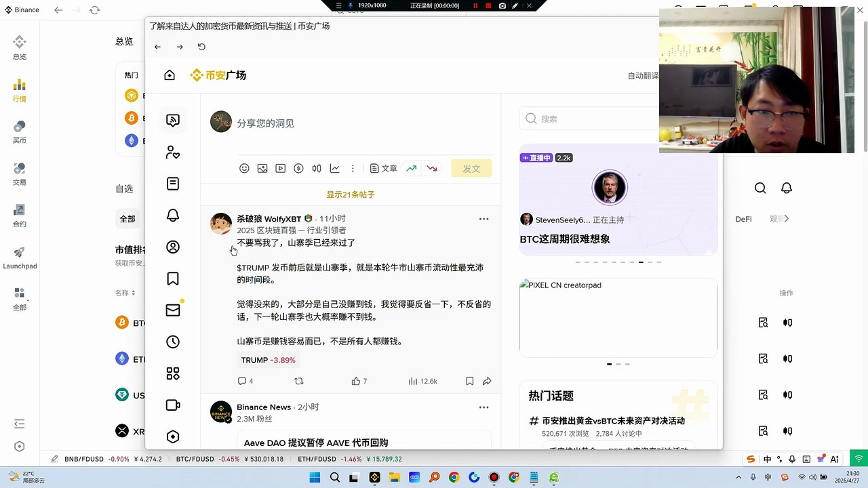
Task: Open 行情 in Binance left sidebar
Action: coord(20,89)
